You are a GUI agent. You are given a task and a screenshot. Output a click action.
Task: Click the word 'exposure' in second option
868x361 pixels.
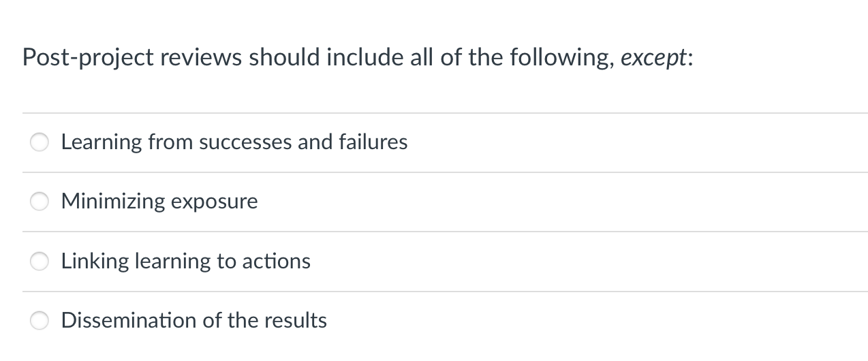[x=213, y=202]
